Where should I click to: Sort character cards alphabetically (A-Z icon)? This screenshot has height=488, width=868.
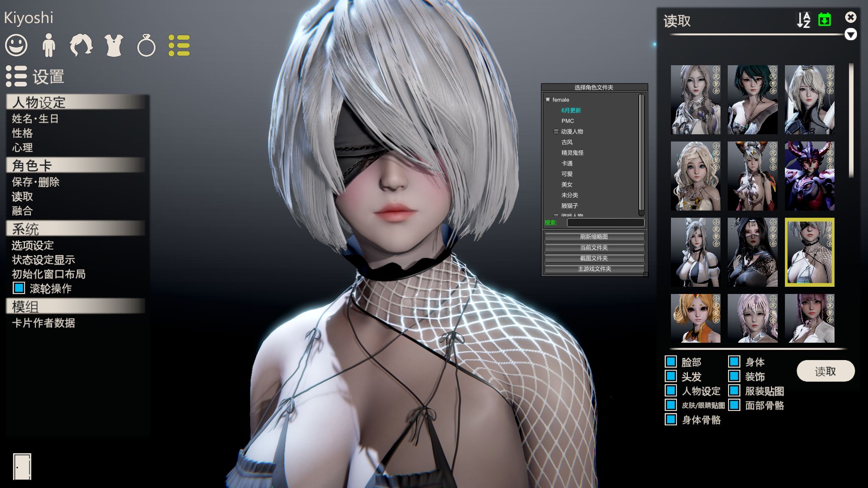(804, 19)
